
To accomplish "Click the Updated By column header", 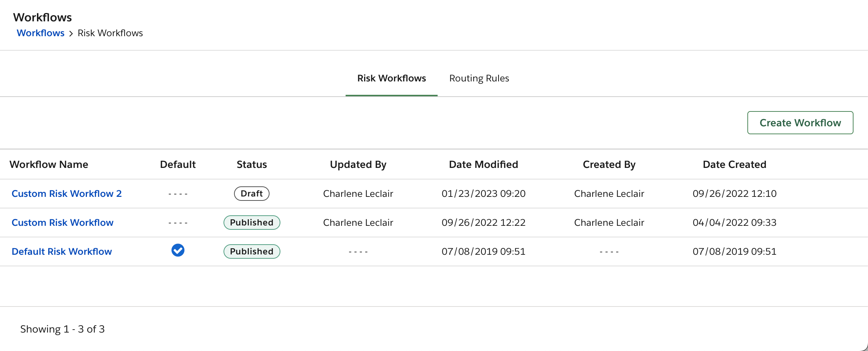I will (358, 164).
